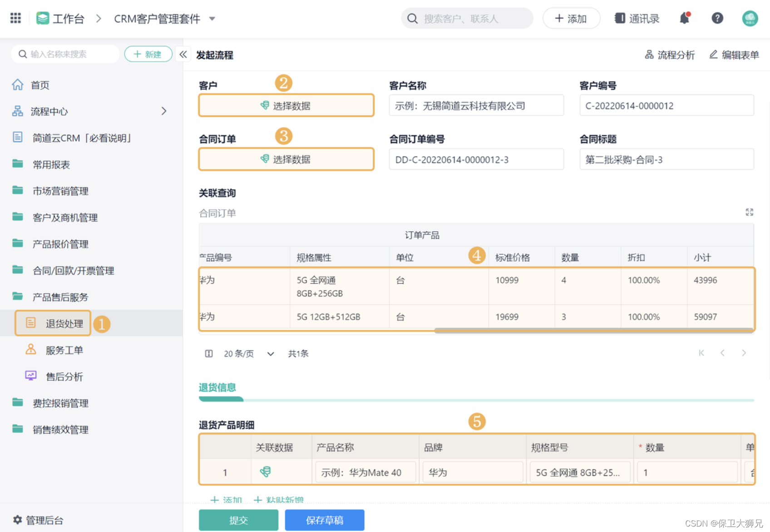Click 选择数据 under 合同订单
This screenshot has width=770, height=532.
click(286, 159)
